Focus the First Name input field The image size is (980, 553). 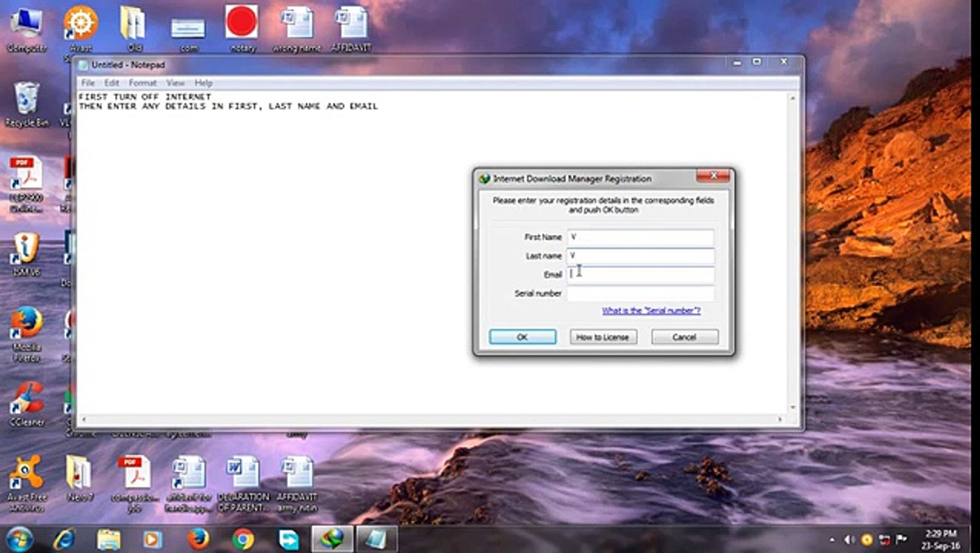pyautogui.click(x=640, y=237)
